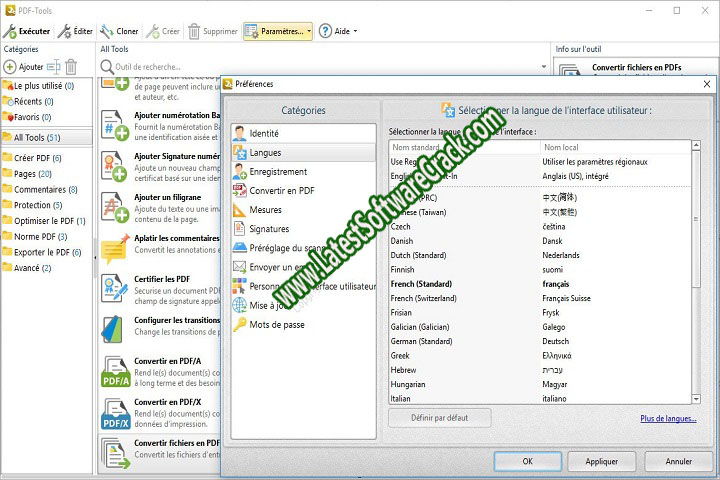The image size is (720, 480).
Task: Click Convertir en PDF/X tool icon
Action: (x=115, y=413)
